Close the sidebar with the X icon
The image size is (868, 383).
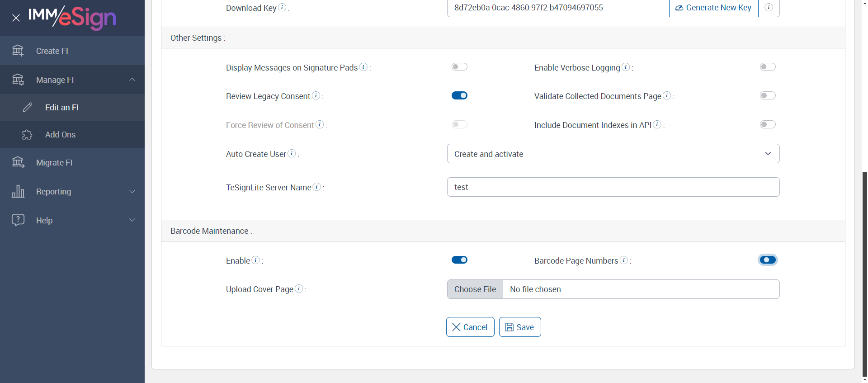(16, 18)
